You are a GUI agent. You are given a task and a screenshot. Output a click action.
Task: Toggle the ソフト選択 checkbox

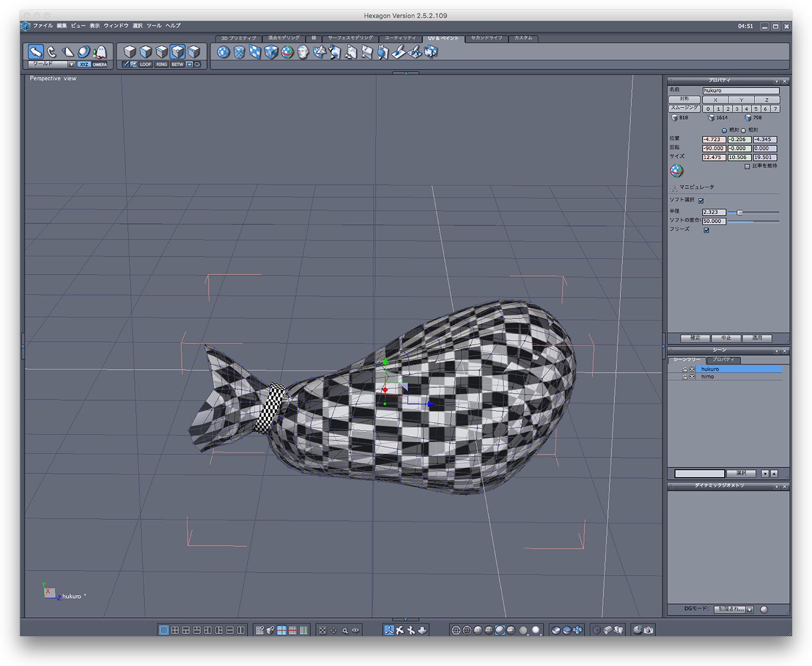point(701,201)
